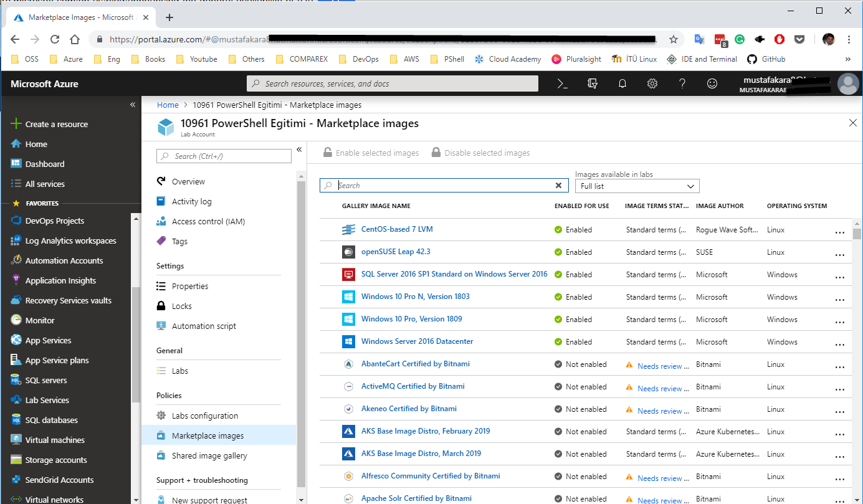Collapse the Azure left sidebar chevron
Viewport: 863px width, 504px height.
132,105
